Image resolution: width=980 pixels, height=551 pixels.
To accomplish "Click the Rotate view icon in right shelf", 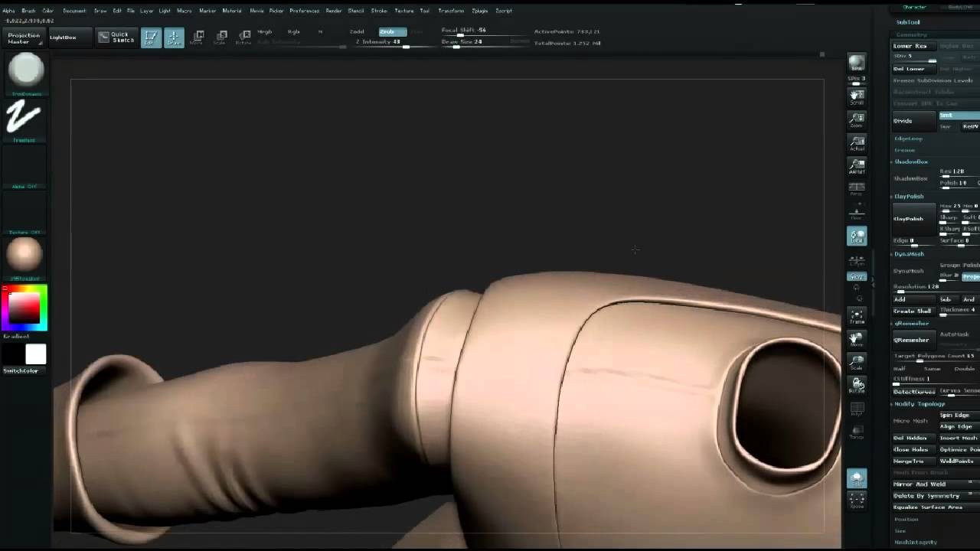I will point(857,385).
